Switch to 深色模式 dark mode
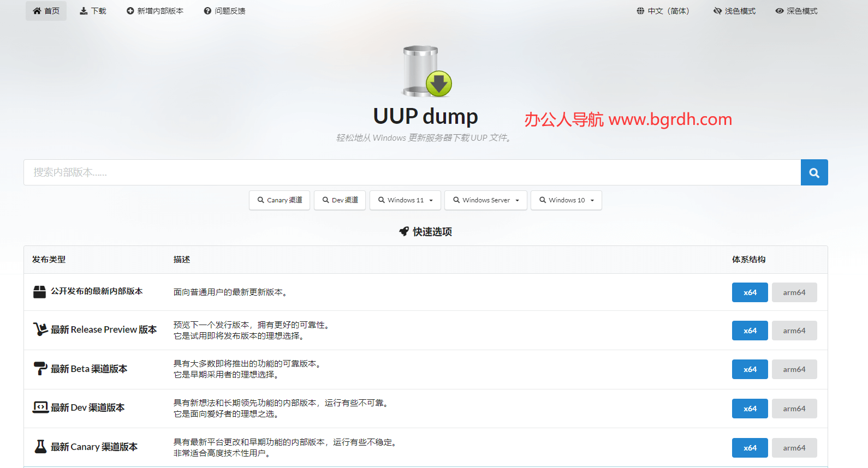The width and height of the screenshot is (868, 468). point(796,11)
